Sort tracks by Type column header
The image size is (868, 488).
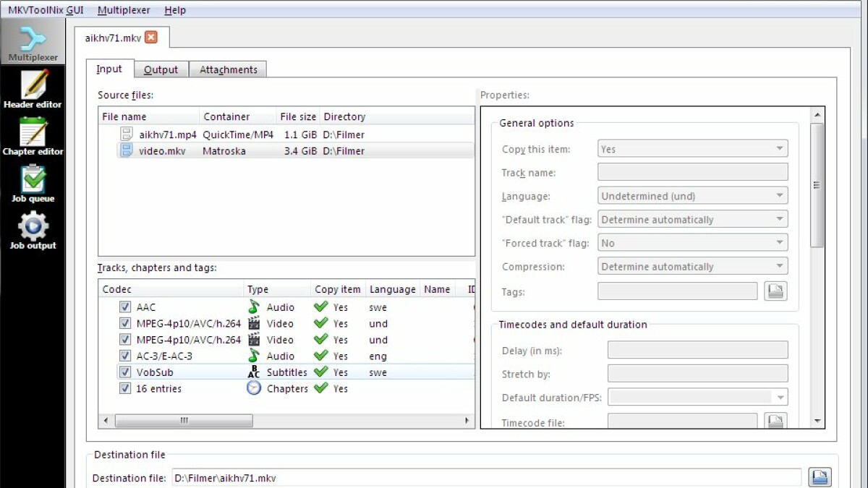pyautogui.click(x=277, y=289)
